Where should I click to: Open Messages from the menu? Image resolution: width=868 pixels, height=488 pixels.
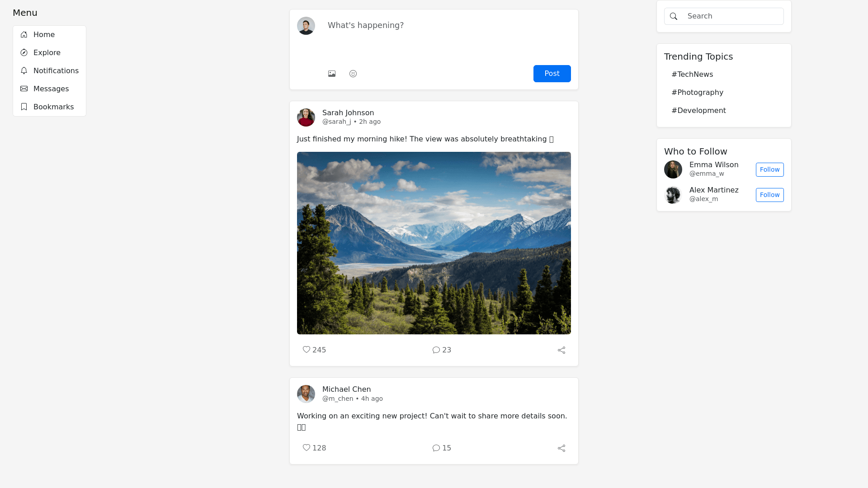pyautogui.click(x=51, y=89)
